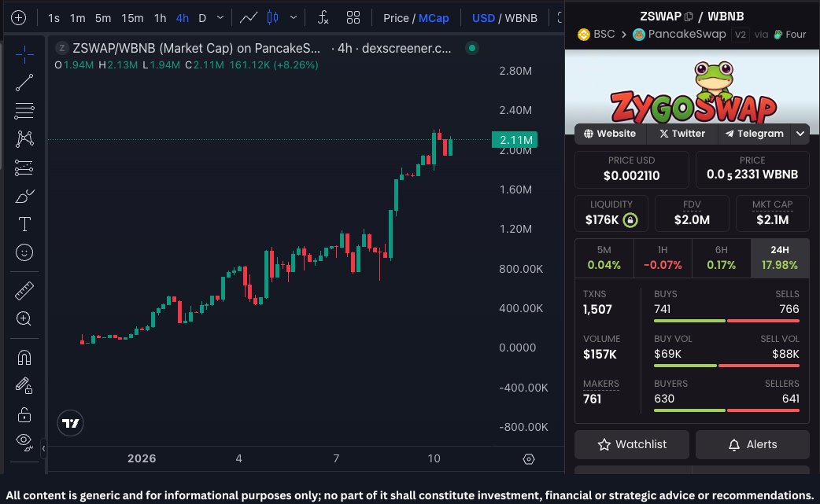Click the Buyers versus Sellers bar
This screenshot has width=820, height=504.
[x=726, y=410]
